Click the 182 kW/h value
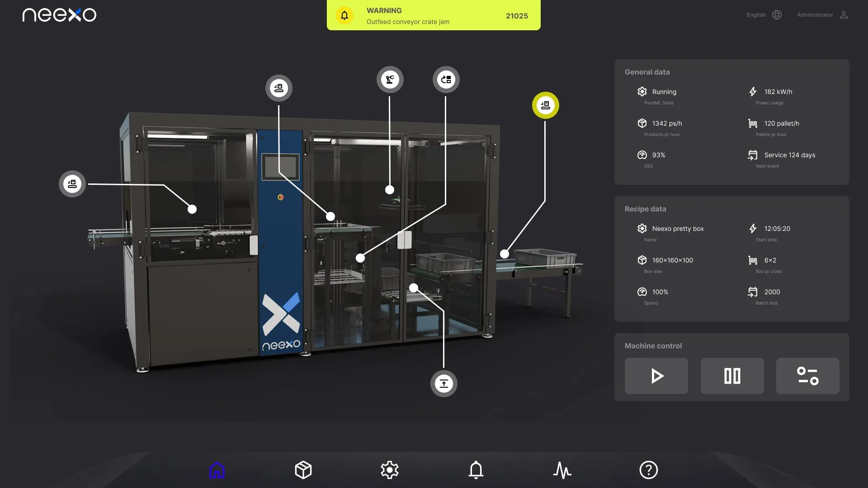This screenshot has height=488, width=868. pyautogui.click(x=778, y=92)
